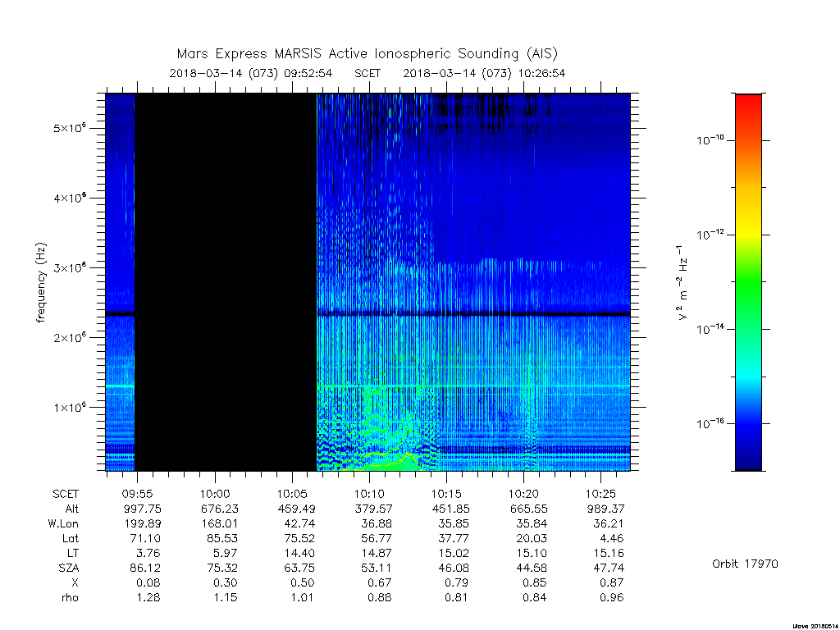The width and height of the screenshot is (840, 630).
Task: Click the west longitude value '199.89'
Action: (x=142, y=523)
